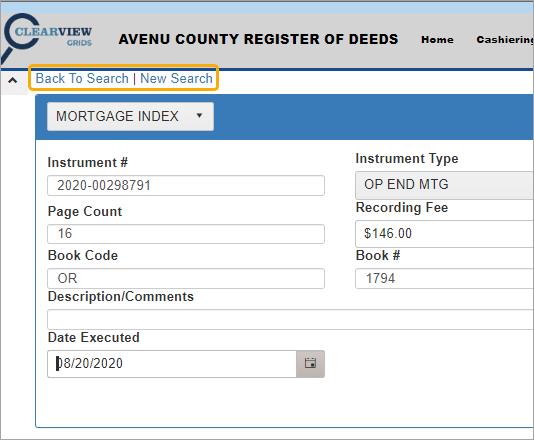Go to the Home menu

tap(437, 40)
